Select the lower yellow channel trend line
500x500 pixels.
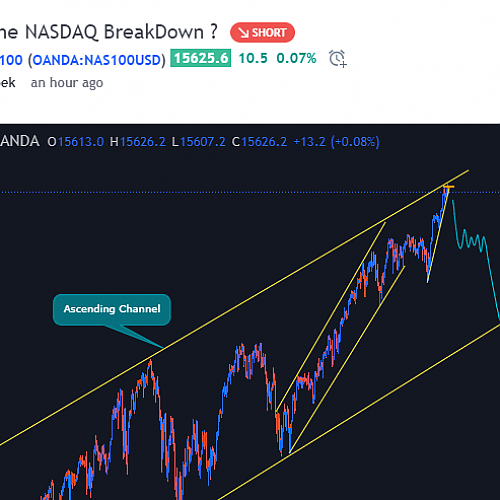click(360, 412)
